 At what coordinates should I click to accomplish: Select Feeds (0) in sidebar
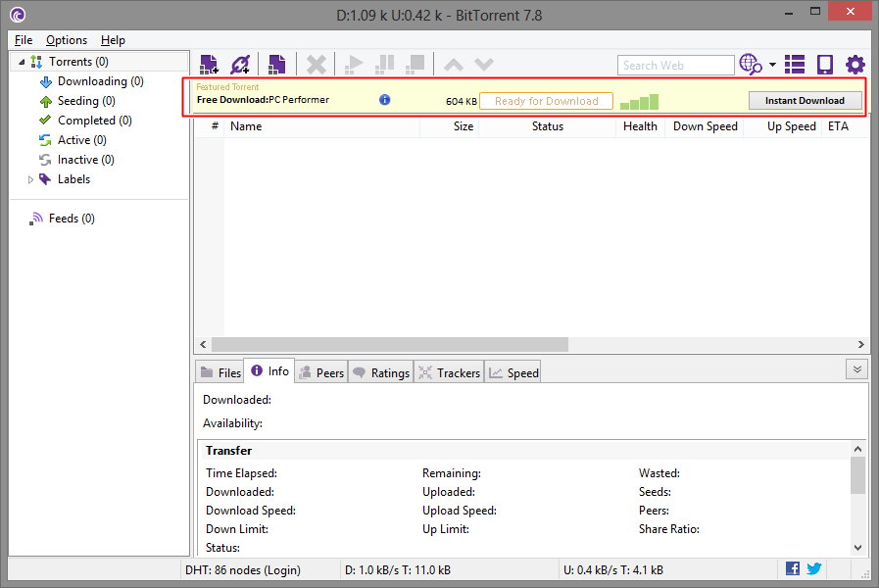coord(72,219)
